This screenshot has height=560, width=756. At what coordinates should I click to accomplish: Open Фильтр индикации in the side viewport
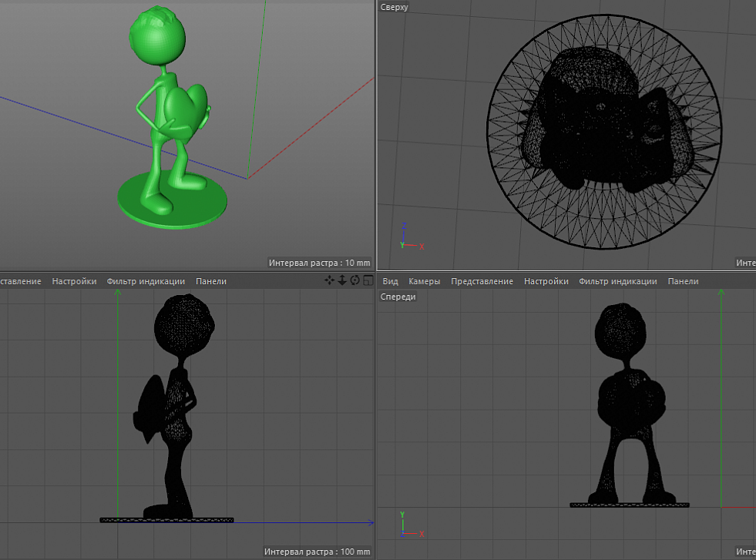coord(146,282)
